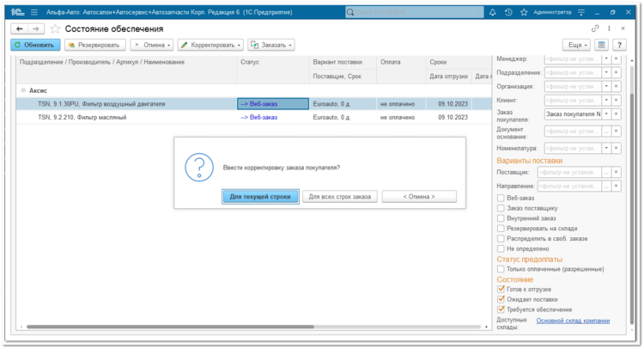The height and width of the screenshot is (349, 644).
Task: Enable the Веб-заказ checkbox
Action: point(501,198)
